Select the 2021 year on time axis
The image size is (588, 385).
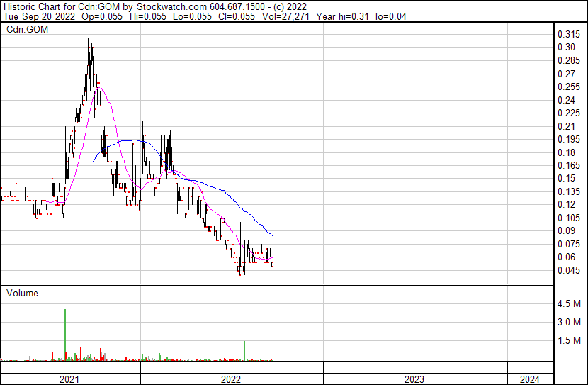point(69,379)
